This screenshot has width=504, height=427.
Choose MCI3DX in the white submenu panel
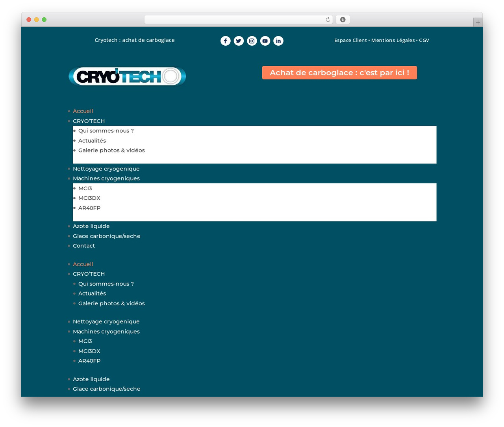coord(89,198)
